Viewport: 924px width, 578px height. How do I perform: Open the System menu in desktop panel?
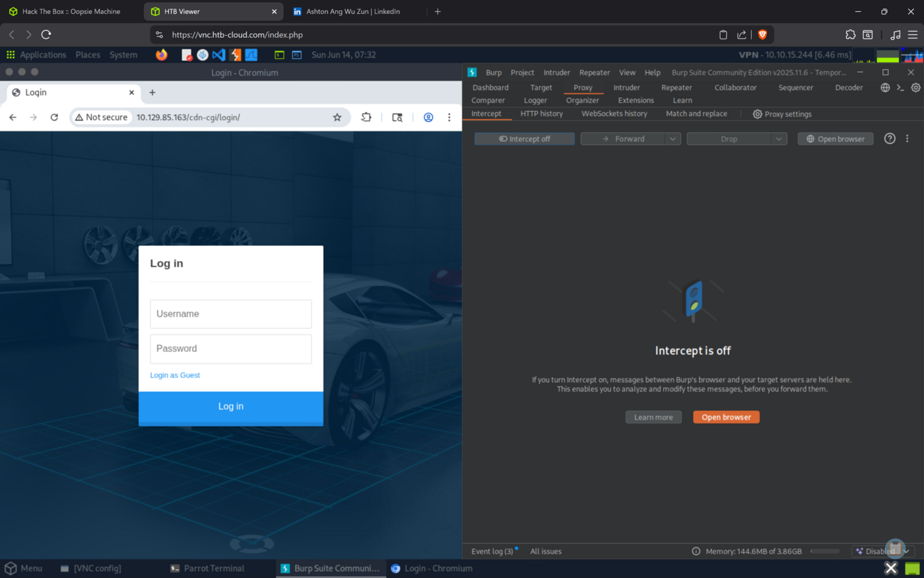coord(123,55)
